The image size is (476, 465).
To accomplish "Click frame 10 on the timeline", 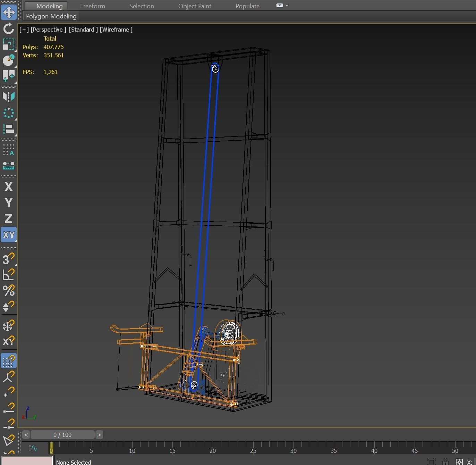I will (132, 450).
